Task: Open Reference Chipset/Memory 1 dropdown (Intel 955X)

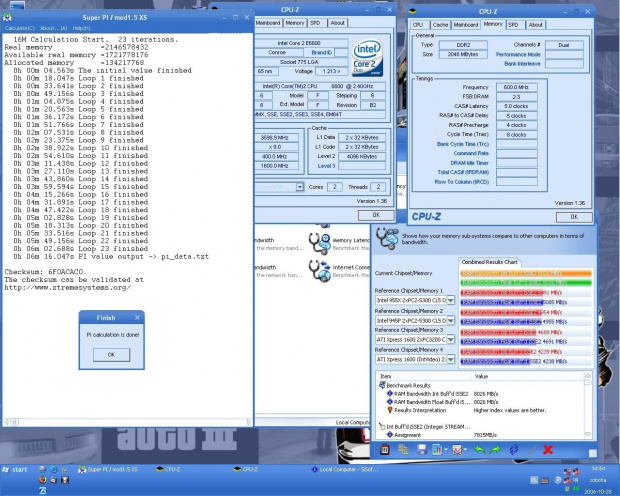Action: (450, 300)
